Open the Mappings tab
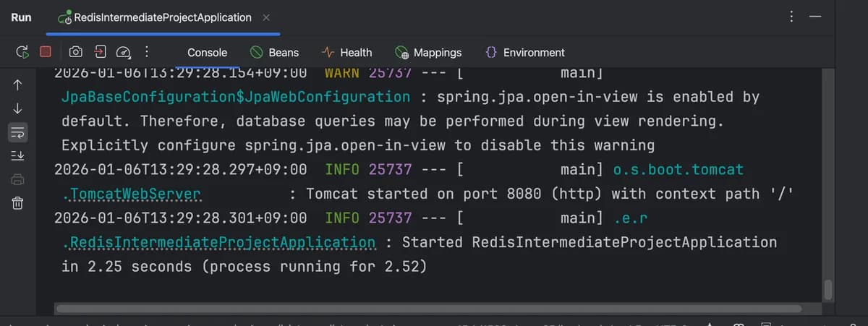 point(428,52)
